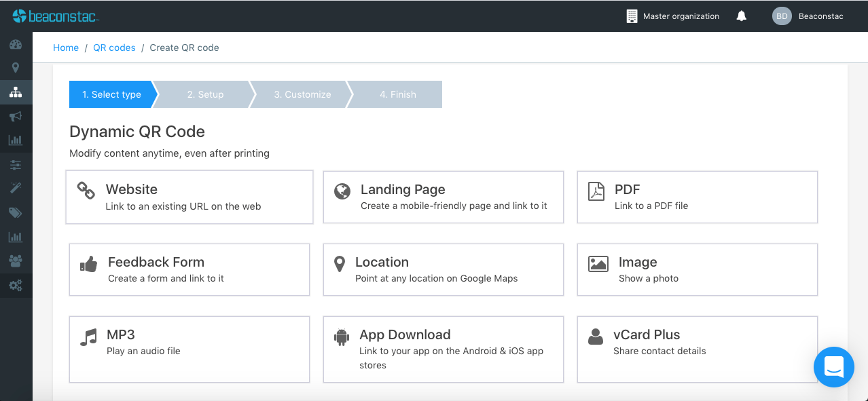Viewport: 868px width, 401px height.
Task: Click the Home breadcrumb link
Action: 66,47
